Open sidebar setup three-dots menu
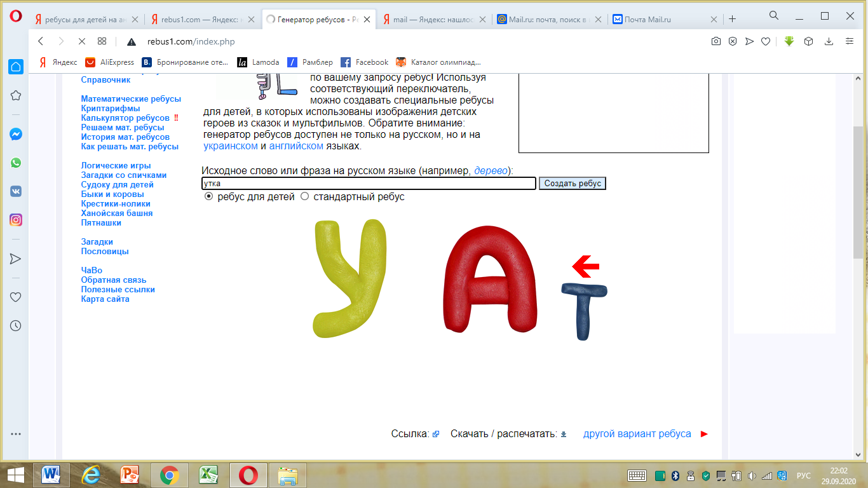The image size is (868, 488). 16,435
